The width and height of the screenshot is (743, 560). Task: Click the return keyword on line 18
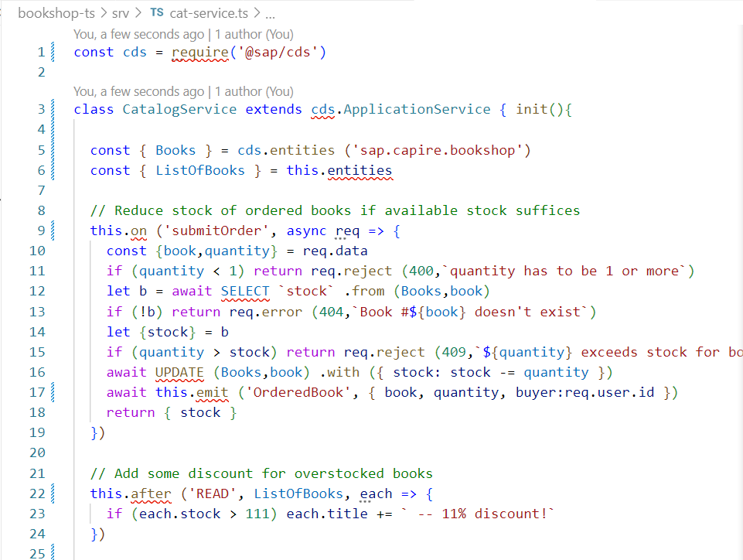point(131,412)
